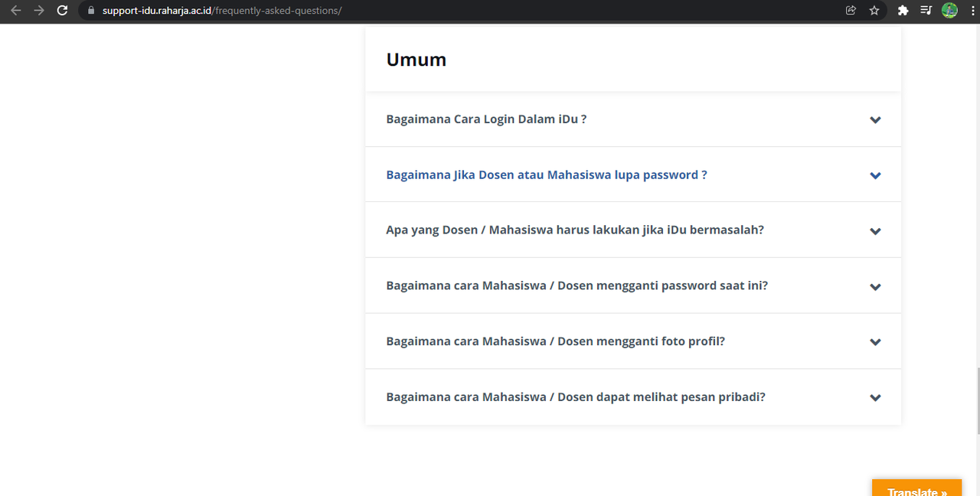Open 'mengganti password saat ini?' question
Viewport: 980px width, 496px height.
577,286
